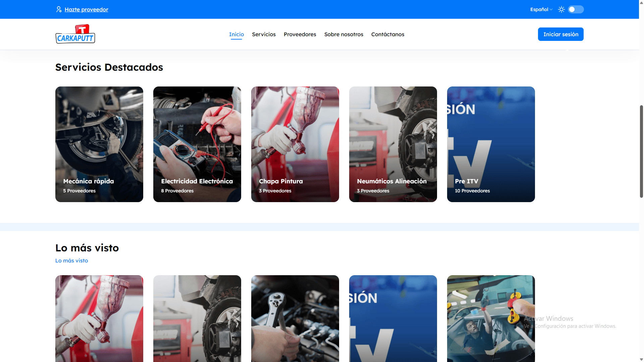Click the Carkaputt logo
Screen dimensions: 644x362
(75, 34)
